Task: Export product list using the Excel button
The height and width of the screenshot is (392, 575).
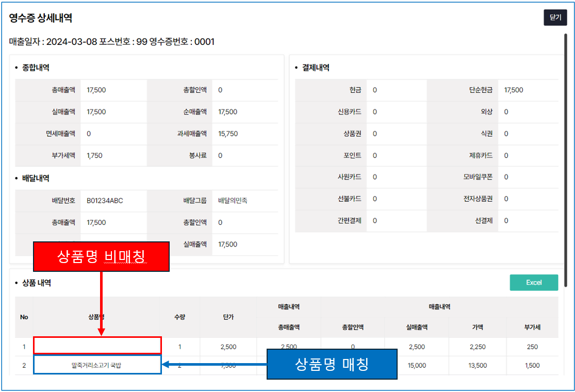Action: click(534, 283)
